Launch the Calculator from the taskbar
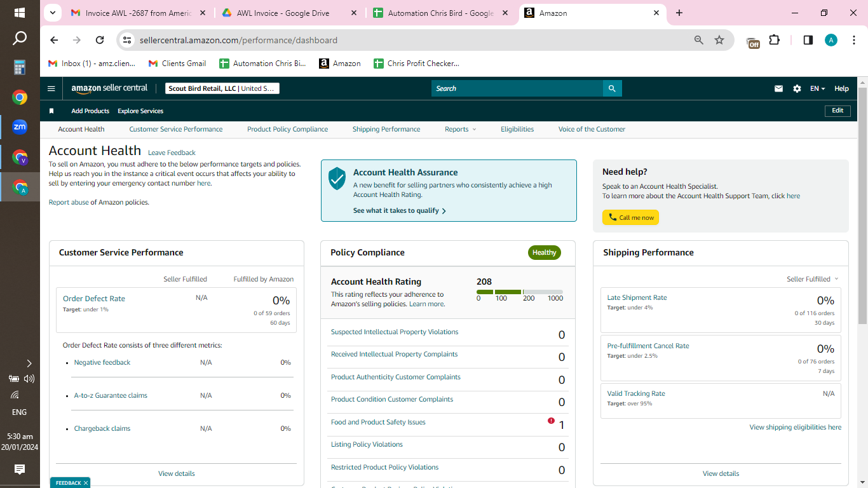This screenshot has height=488, width=868. click(20, 67)
